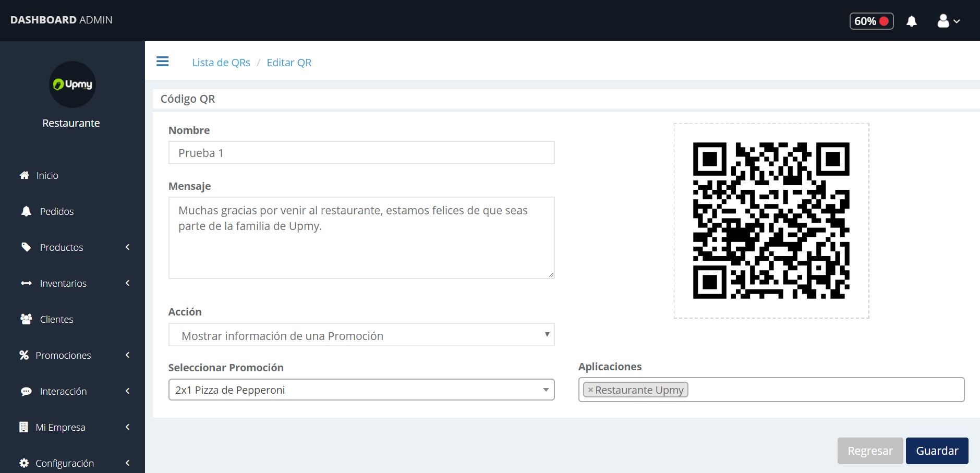The height and width of the screenshot is (473, 980).
Task: Open the user account menu icon
Action: pos(943,21)
